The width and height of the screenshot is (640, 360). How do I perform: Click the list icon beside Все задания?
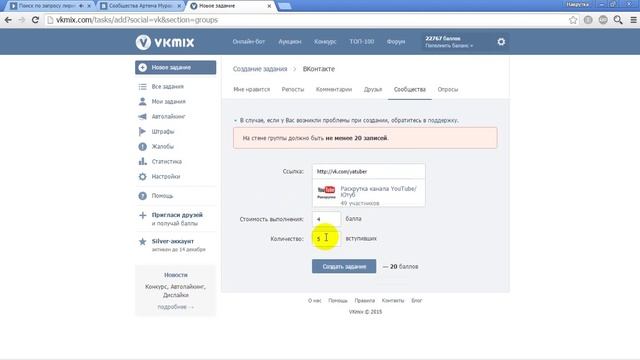pyautogui.click(x=142, y=87)
